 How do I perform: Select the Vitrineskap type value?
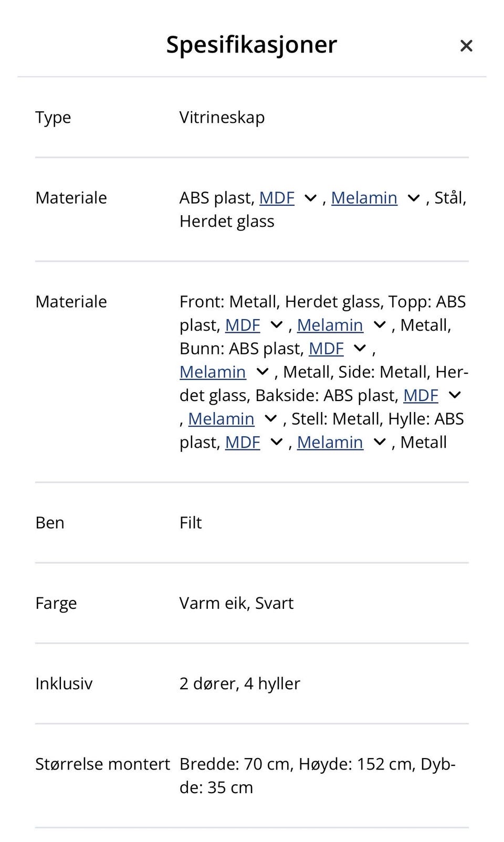click(x=222, y=118)
